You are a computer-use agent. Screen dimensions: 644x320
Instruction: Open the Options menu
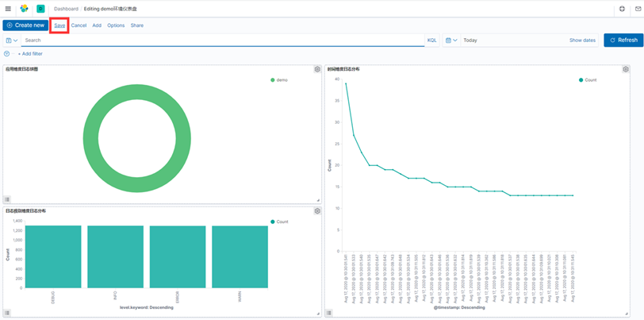pyautogui.click(x=116, y=25)
